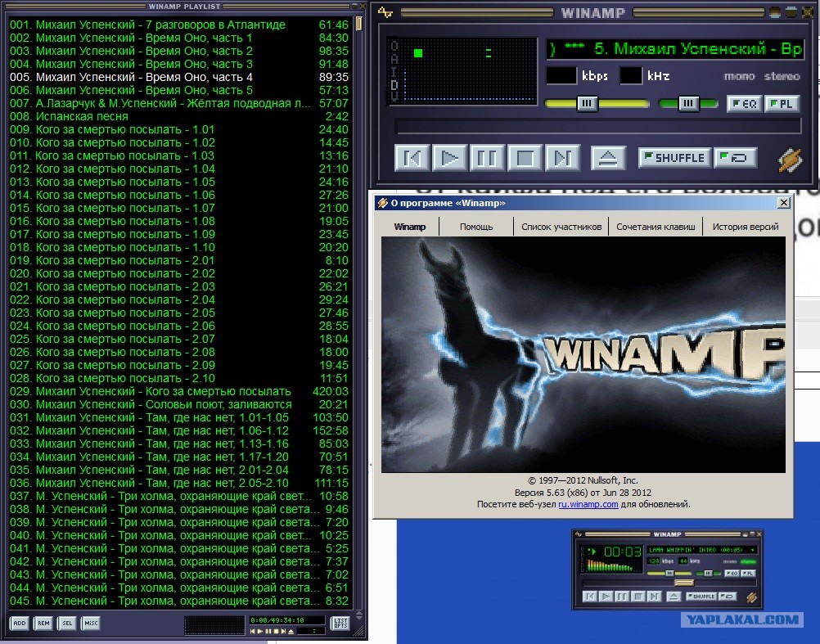Open Список участников tab
The height and width of the screenshot is (644, 820).
[x=561, y=227]
